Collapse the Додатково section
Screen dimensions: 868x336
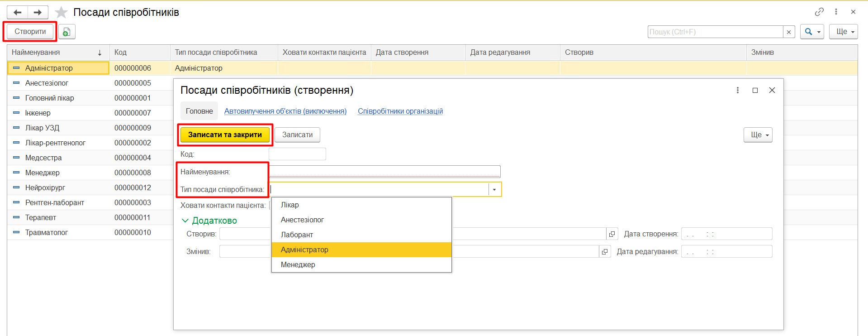185,221
